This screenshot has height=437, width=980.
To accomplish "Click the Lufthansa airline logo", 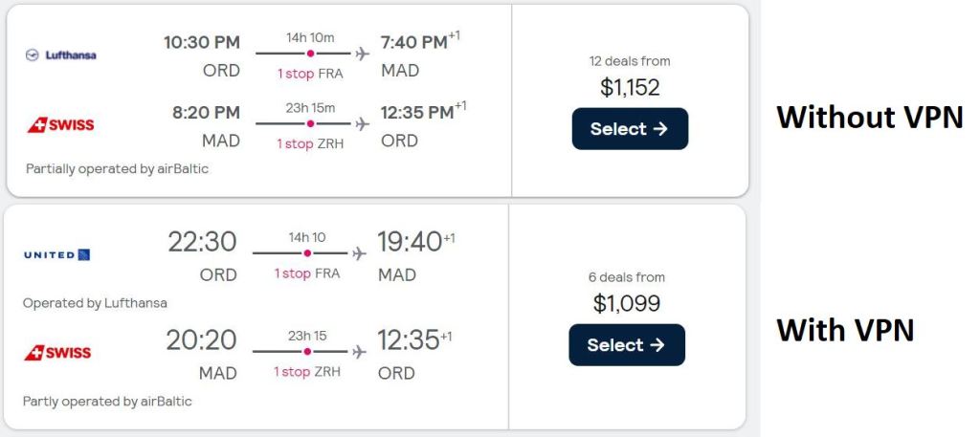I will point(60,55).
